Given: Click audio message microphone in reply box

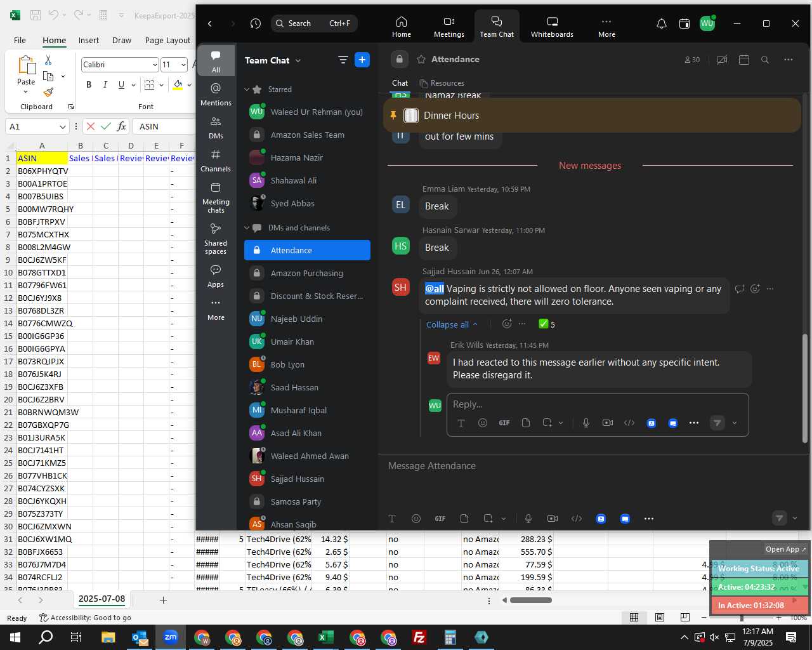Looking at the screenshot, I should click(586, 423).
